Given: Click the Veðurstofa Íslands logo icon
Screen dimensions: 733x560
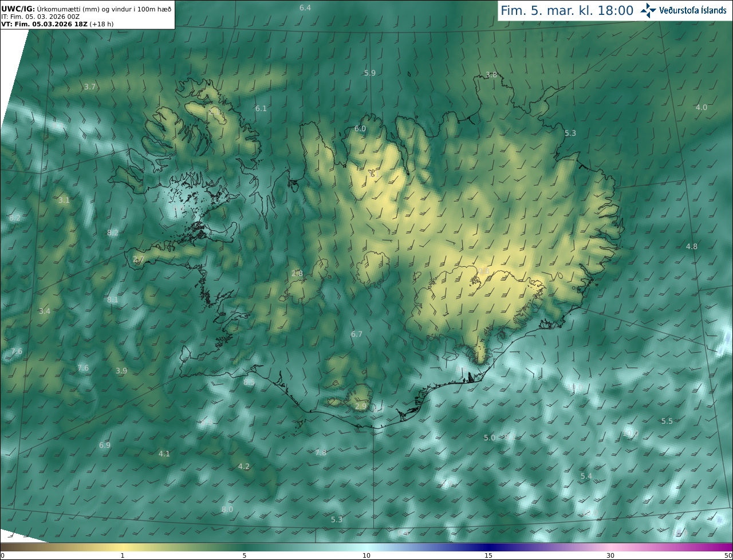Looking at the screenshot, I should (x=648, y=10).
